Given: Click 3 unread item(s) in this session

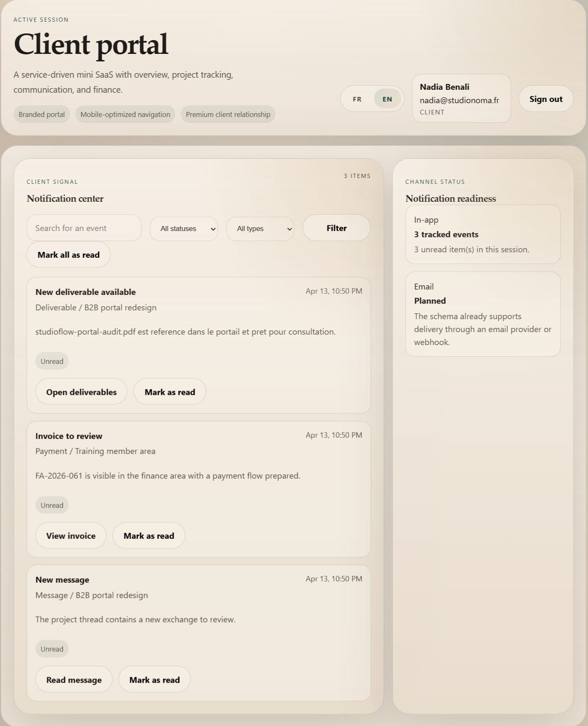Looking at the screenshot, I should 471,249.
